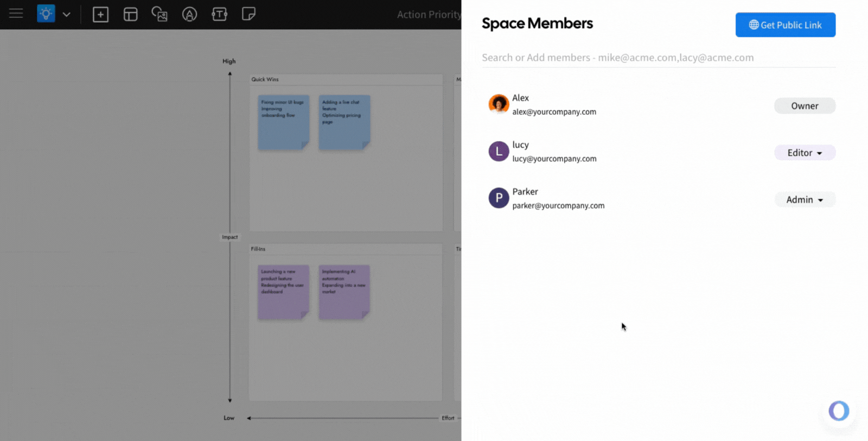868x441 pixels.
Task: Click the parker@yourcompany.com email text
Action: point(558,205)
